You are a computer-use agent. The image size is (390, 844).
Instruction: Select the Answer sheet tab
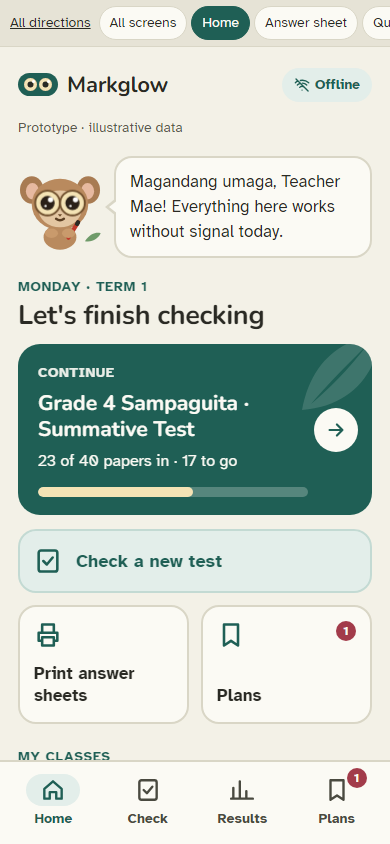coord(306,23)
